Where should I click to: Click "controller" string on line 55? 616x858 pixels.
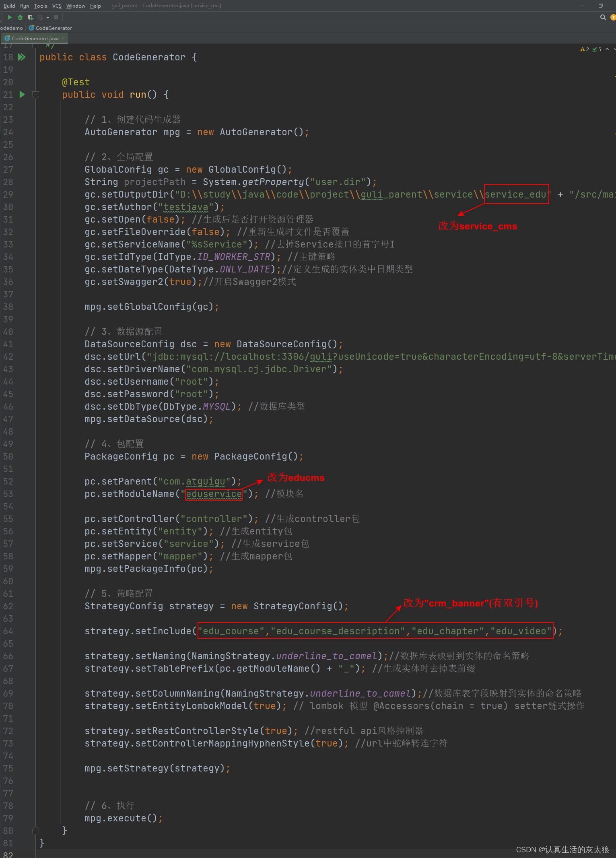point(214,519)
